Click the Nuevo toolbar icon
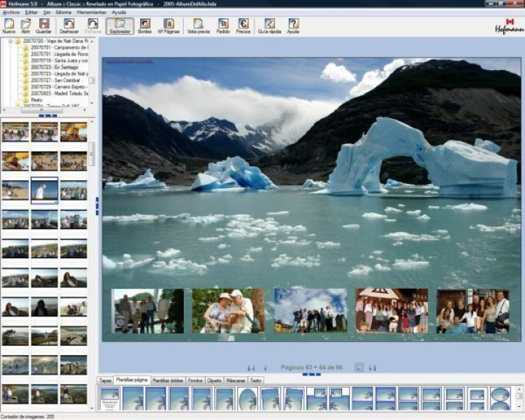Image resolution: width=525 pixels, height=420 pixels. 9,26
